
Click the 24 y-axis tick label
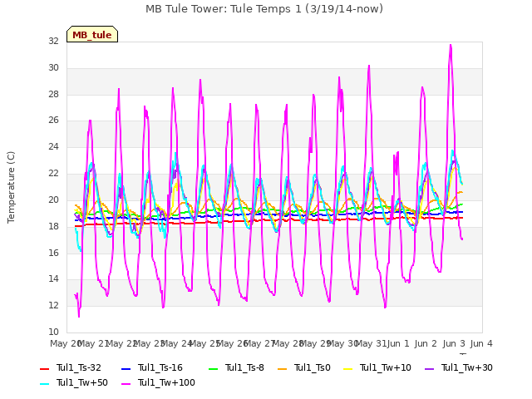coord(53,146)
